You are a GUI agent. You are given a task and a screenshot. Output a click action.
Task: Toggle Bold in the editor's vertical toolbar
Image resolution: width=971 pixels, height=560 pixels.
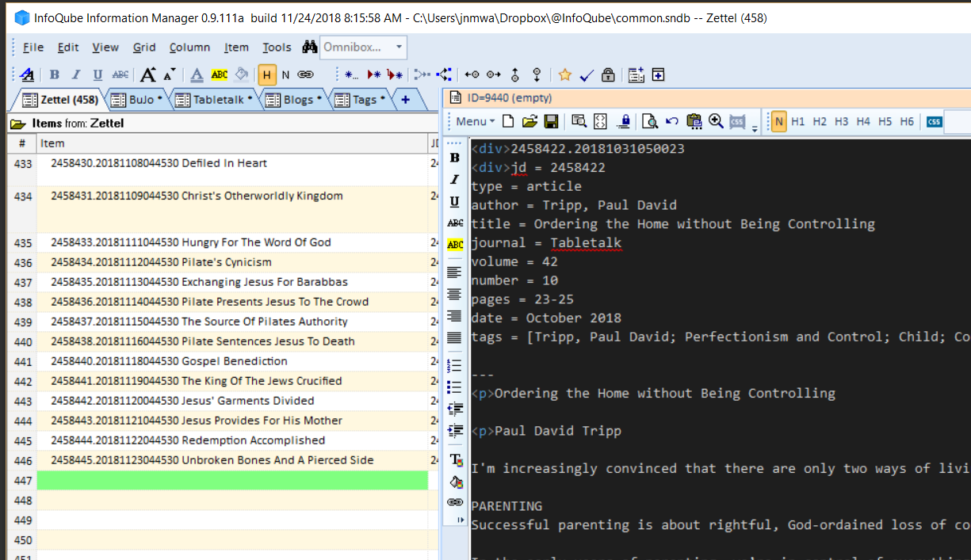pos(455,158)
